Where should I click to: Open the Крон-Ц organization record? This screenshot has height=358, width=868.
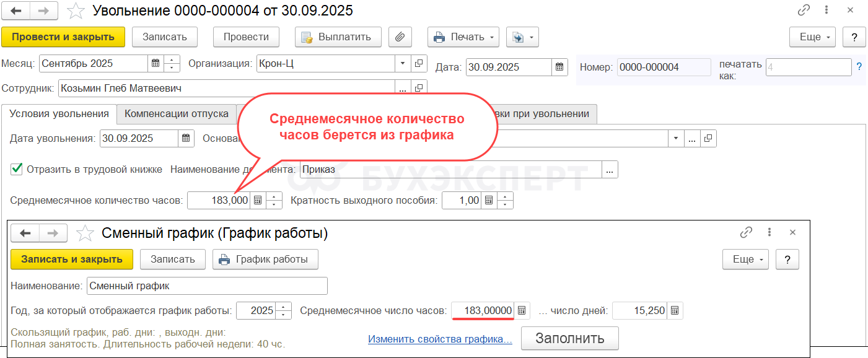[x=419, y=64]
